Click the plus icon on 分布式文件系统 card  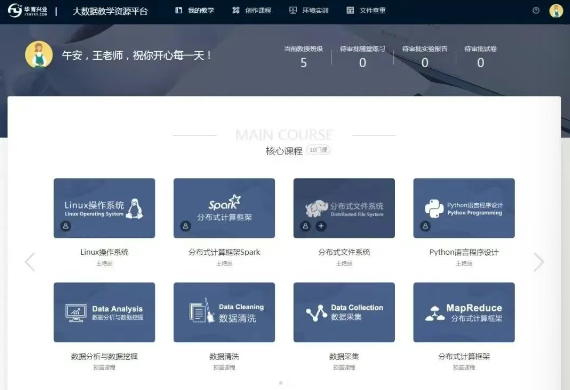pos(321,226)
